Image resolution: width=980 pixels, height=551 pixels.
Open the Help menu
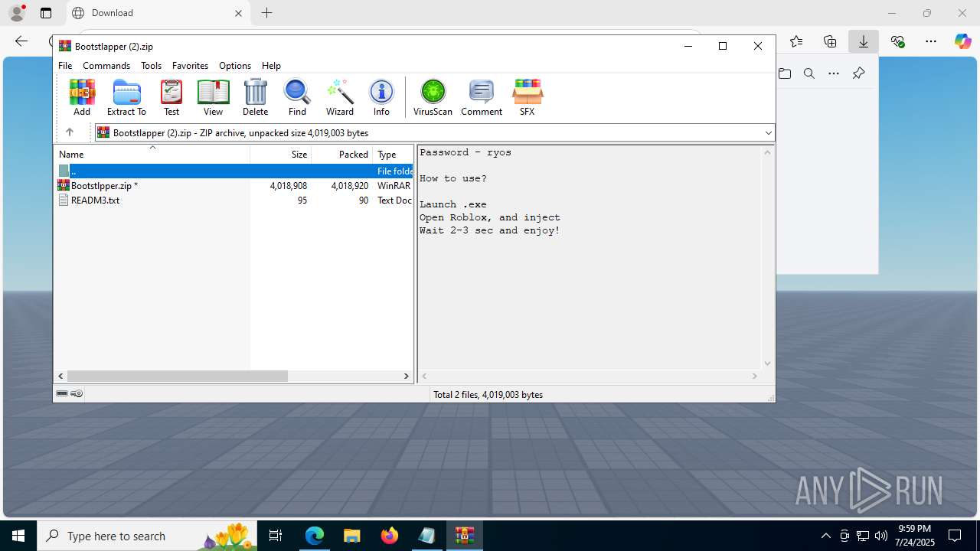pos(271,66)
